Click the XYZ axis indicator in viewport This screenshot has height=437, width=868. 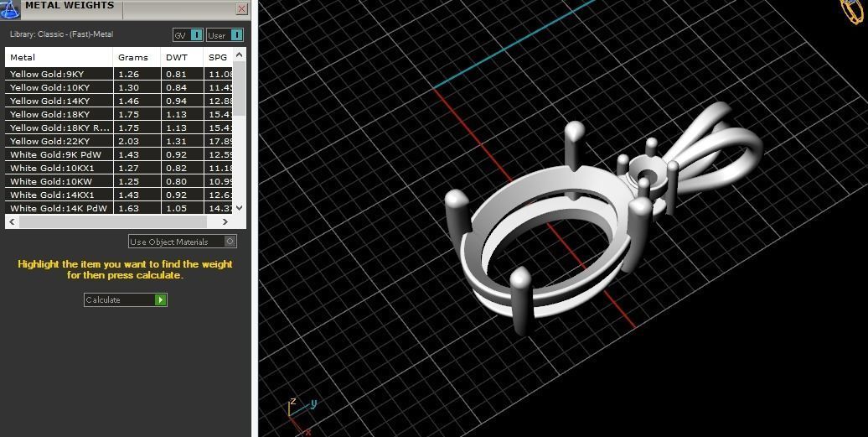point(301,415)
